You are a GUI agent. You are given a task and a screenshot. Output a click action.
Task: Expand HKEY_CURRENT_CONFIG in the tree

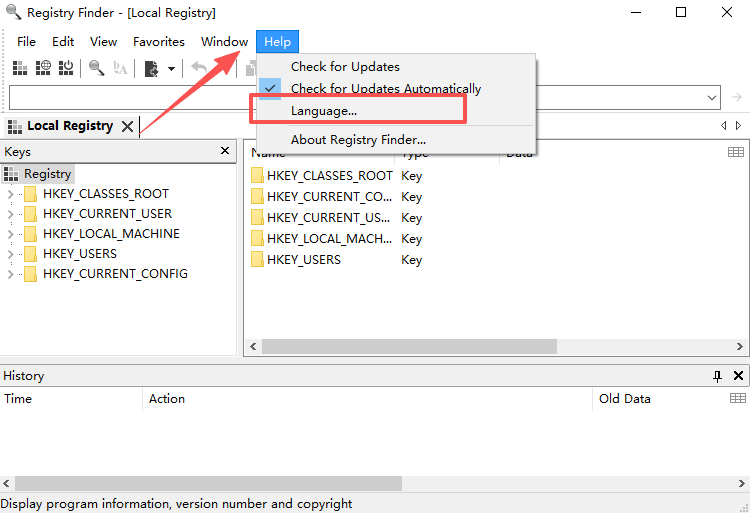click(x=11, y=274)
